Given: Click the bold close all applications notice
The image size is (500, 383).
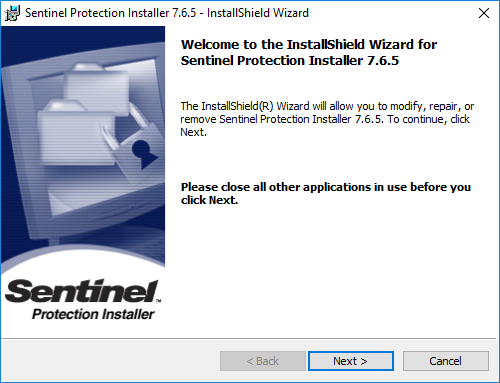Looking at the screenshot, I should (326, 193).
